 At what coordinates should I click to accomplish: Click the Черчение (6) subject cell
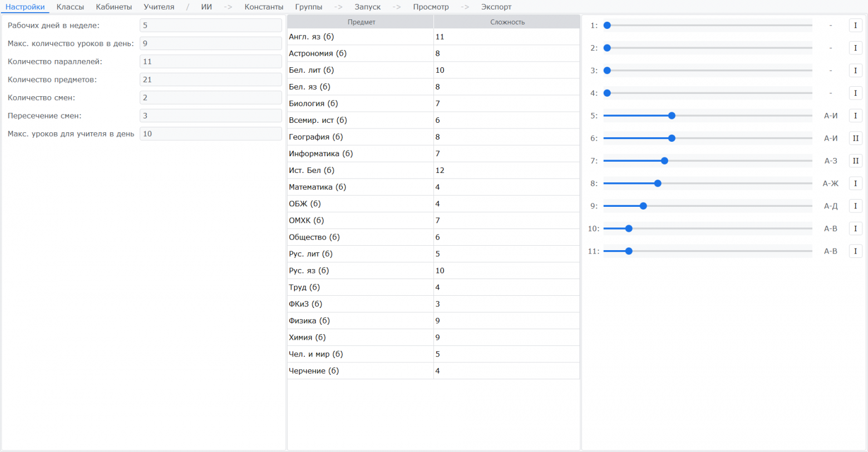(361, 370)
